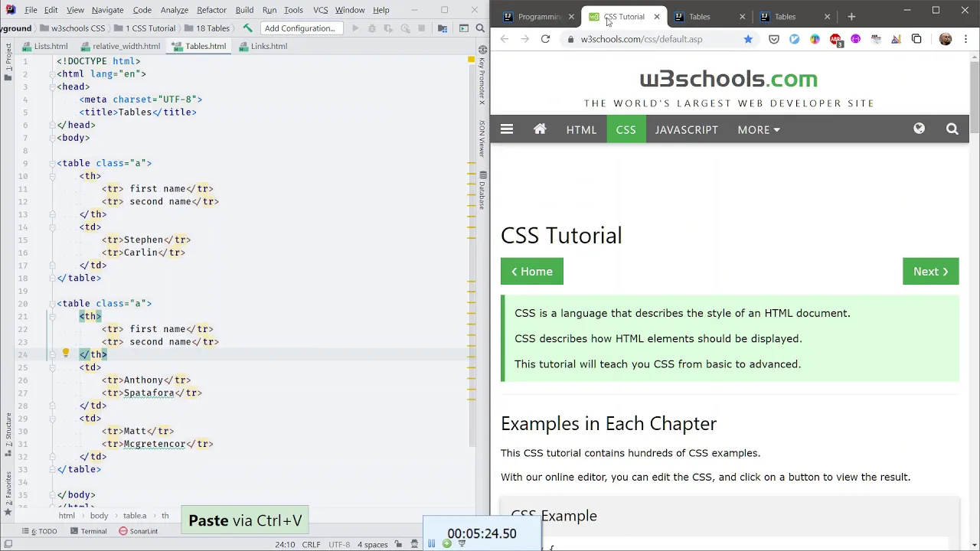Click the pause icon on recorder timer
This screenshot has height=551, width=980.
tap(432, 544)
